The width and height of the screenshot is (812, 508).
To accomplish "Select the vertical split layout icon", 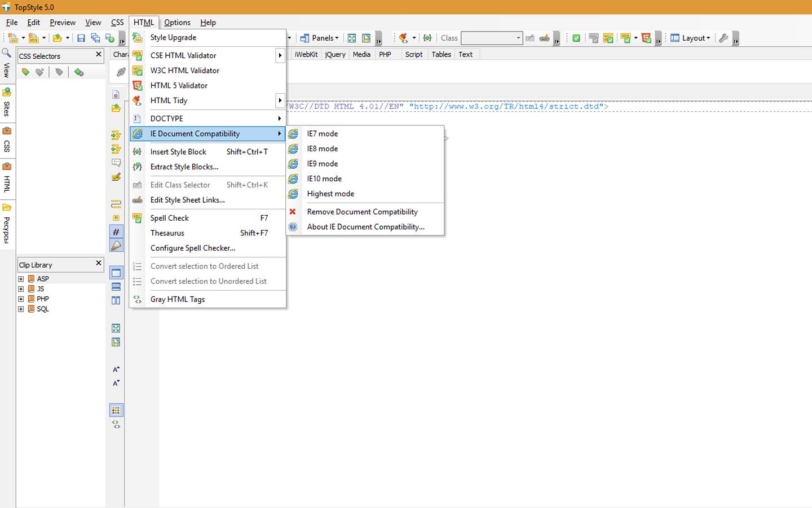I will (116, 301).
